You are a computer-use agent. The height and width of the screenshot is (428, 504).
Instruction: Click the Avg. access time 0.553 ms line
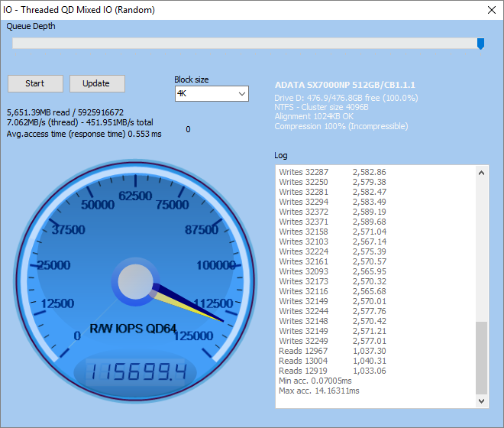[84, 134]
